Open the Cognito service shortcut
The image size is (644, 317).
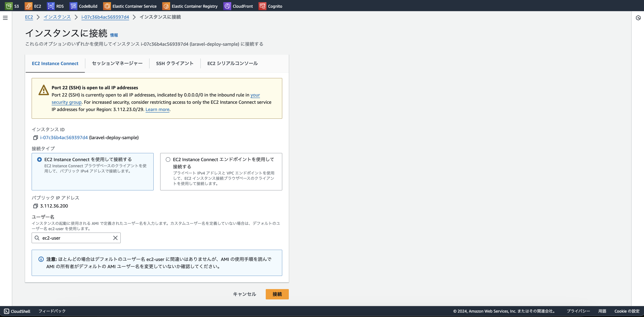click(271, 6)
